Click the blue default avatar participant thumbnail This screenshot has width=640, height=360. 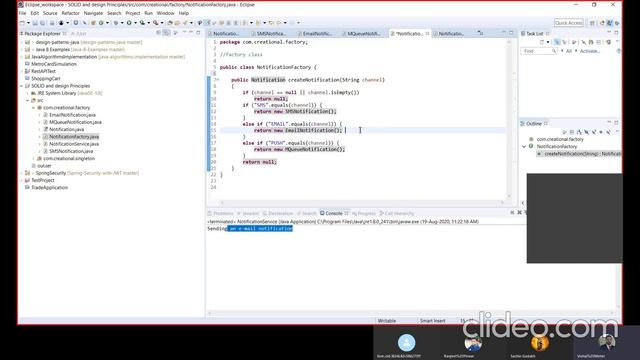coord(406,343)
